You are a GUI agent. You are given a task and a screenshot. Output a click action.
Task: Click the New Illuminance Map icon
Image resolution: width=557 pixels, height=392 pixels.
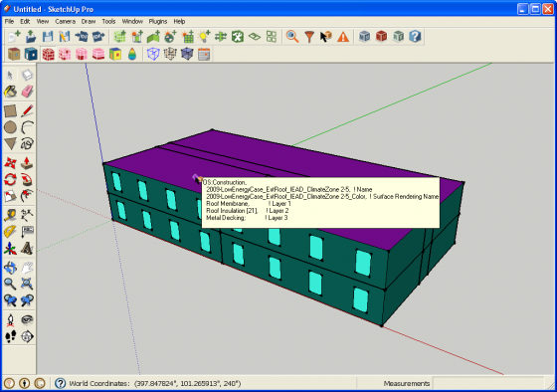187,37
